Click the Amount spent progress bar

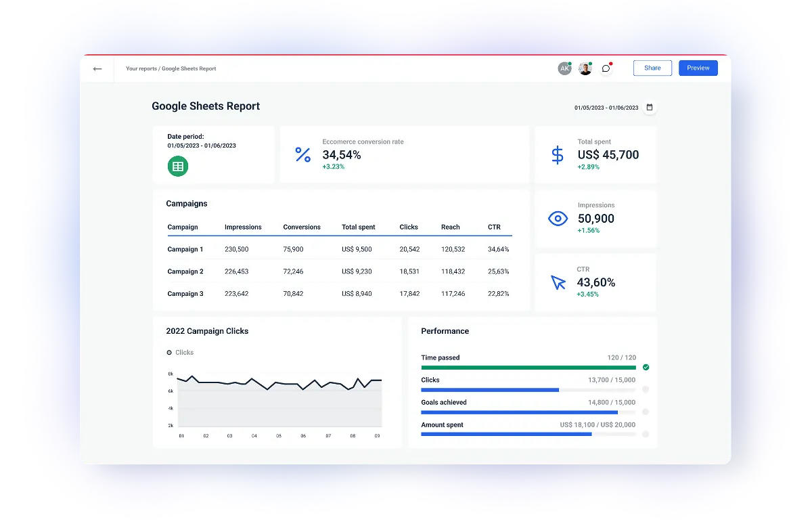(x=528, y=434)
